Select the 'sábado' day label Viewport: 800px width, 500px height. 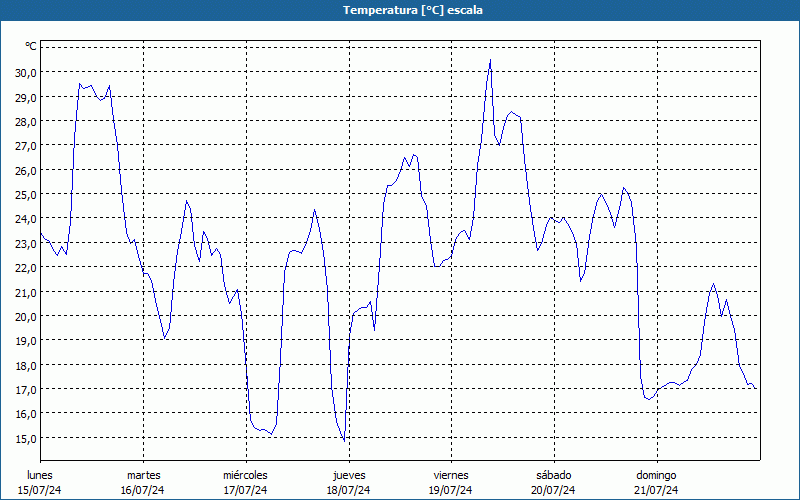point(554,475)
